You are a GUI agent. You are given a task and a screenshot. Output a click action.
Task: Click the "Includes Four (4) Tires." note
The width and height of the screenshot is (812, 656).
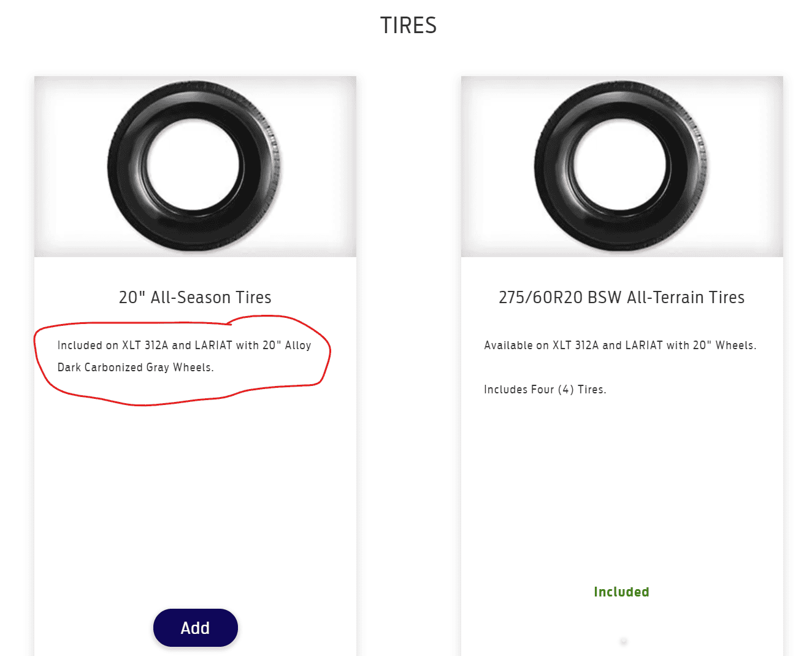coord(545,390)
